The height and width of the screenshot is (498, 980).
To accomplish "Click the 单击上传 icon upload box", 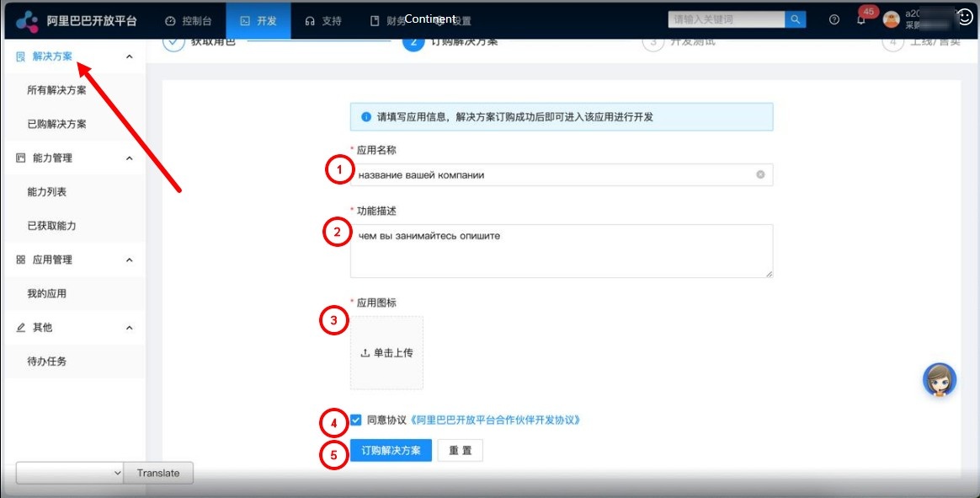I will 386,353.
